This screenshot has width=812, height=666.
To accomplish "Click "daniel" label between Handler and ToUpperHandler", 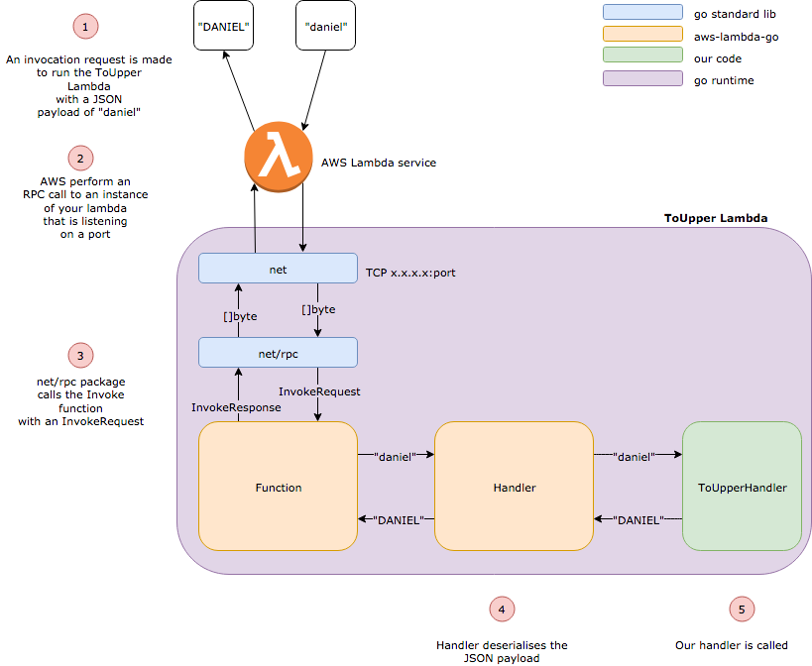I will point(634,457).
